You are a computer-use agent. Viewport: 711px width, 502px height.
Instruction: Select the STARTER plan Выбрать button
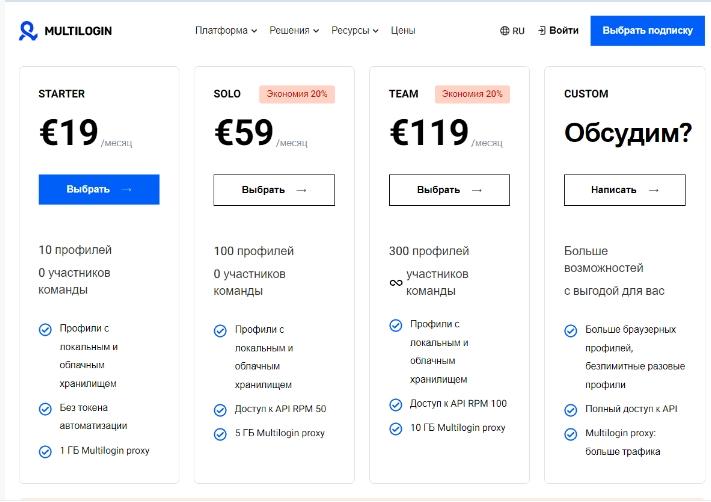[x=99, y=190]
